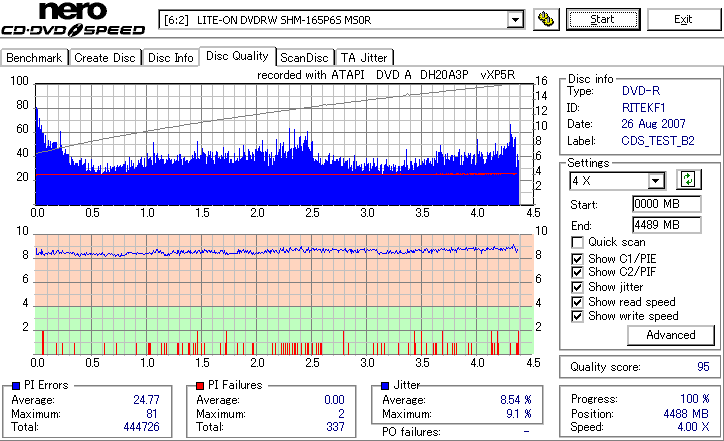This screenshot has width=724, height=441.
Task: Click PI Errors average 24.77
Action: pos(146,399)
